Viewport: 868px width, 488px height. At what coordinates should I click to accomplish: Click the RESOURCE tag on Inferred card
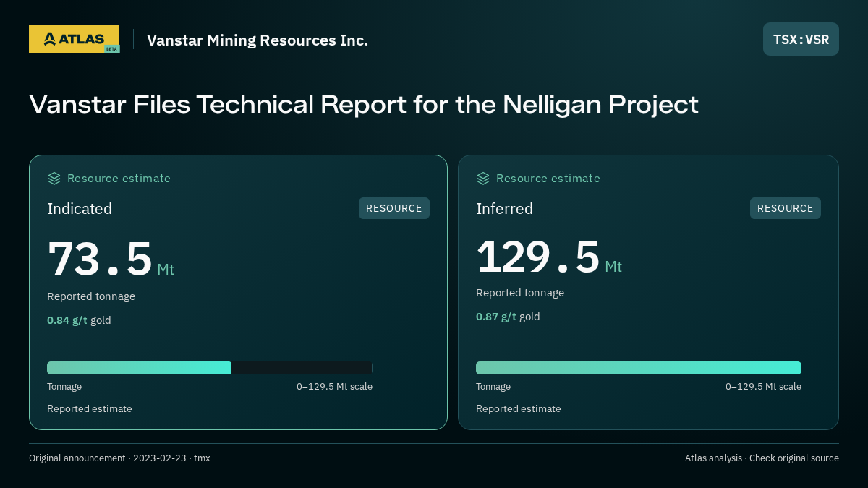[786, 208]
